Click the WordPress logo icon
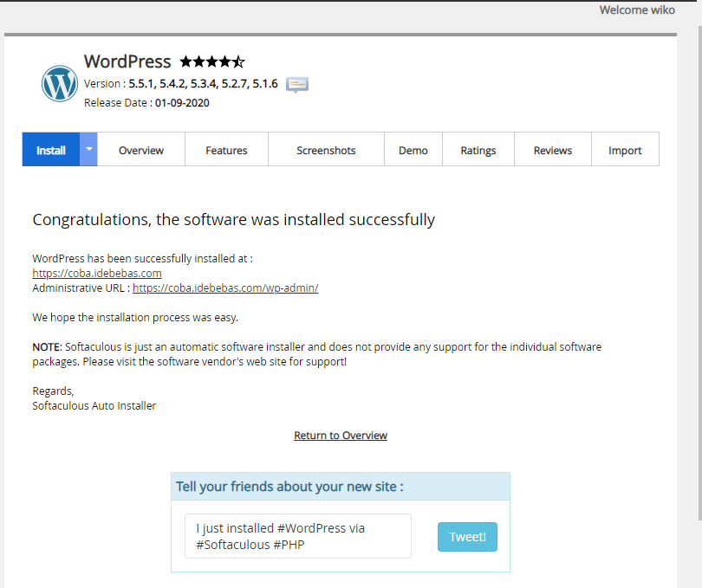Viewport: 702px width, 588px height. point(59,83)
